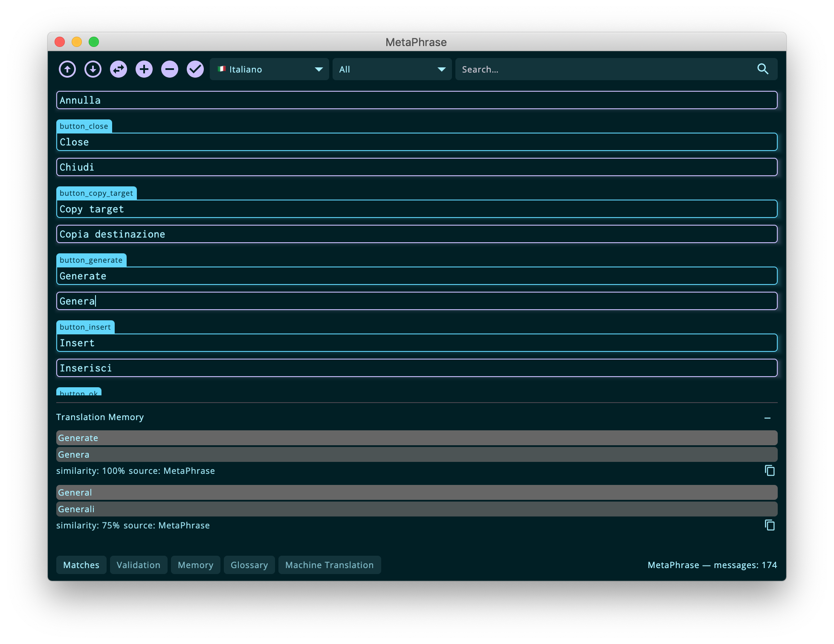This screenshot has width=834, height=644.
Task: Open the Italiano language dropdown
Action: (269, 69)
